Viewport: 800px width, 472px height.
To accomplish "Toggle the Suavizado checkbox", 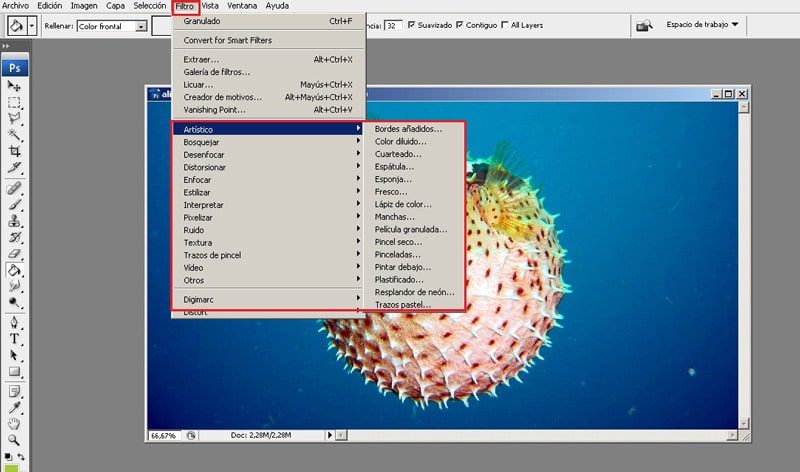I will click(x=411, y=24).
